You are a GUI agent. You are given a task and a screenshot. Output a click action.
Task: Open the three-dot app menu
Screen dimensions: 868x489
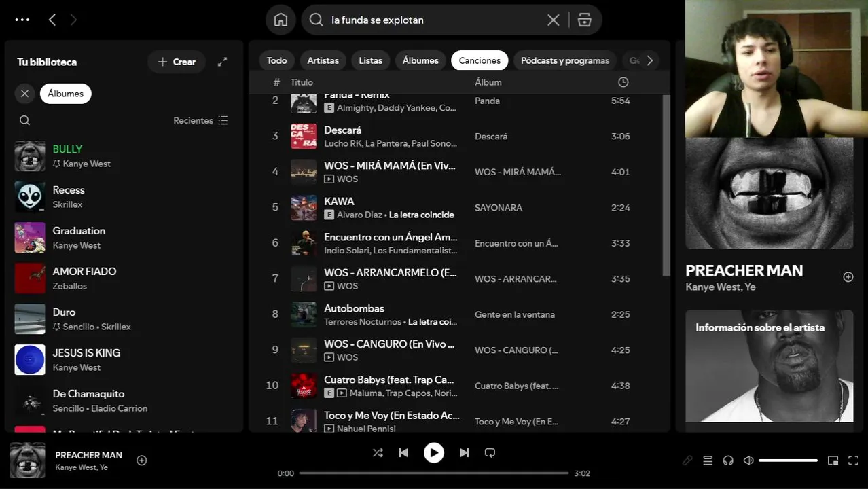[22, 20]
